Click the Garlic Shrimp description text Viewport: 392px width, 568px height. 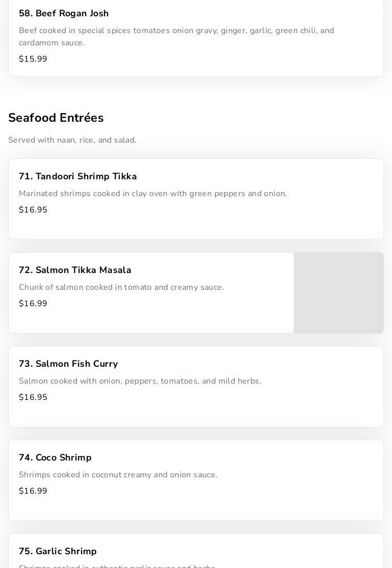pyautogui.click(x=117, y=566)
